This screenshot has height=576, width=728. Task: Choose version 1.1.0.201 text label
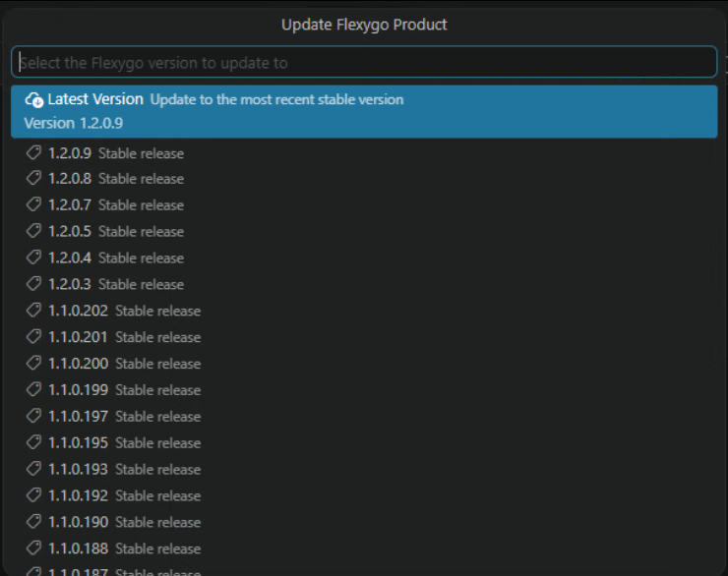(x=78, y=337)
